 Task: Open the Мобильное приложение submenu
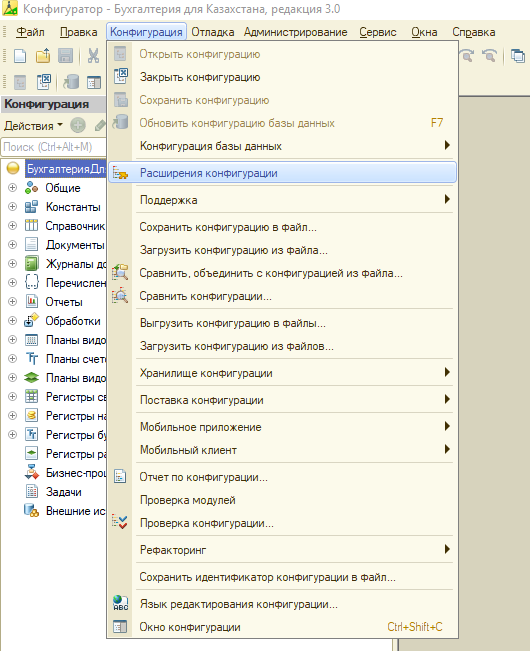click(x=283, y=427)
